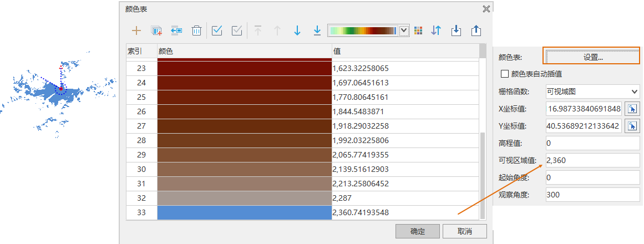Click the move to bottom arrow icon

pos(317,31)
